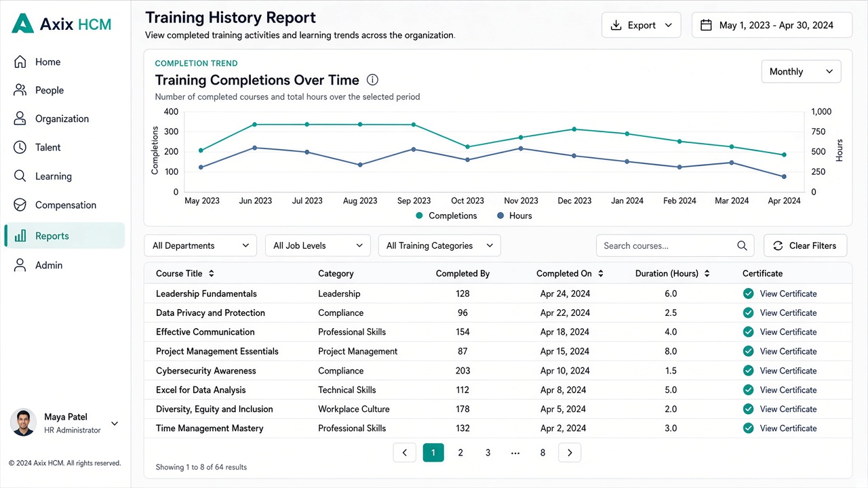Click the check icon in the Time Management Mastery row

point(749,428)
